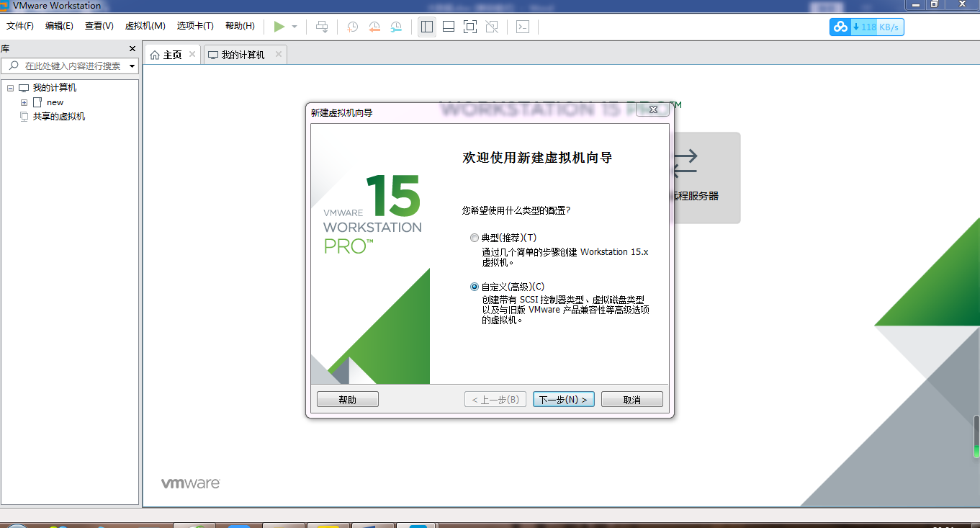Close the 新建虚拟机向导 dialog
Viewport: 980px width, 528px height.
click(x=654, y=109)
